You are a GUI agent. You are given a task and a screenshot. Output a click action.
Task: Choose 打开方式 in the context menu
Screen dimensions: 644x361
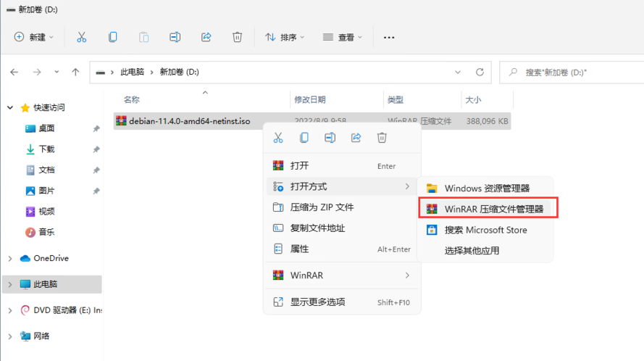342,187
